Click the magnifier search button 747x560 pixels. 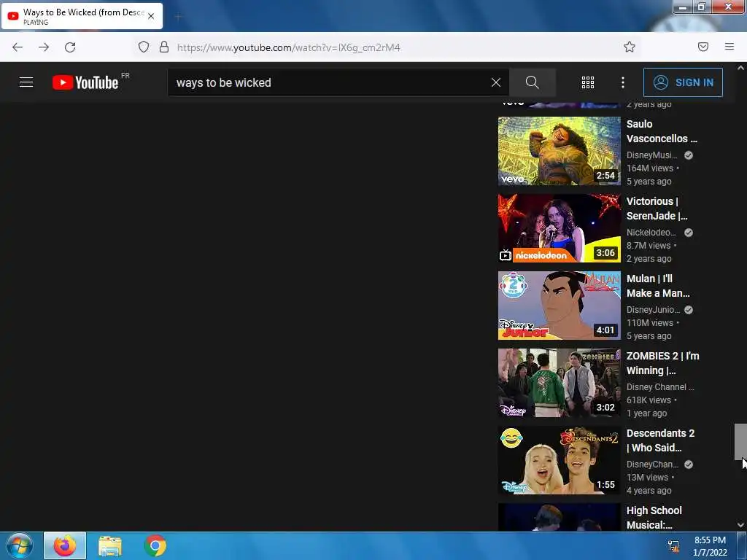coord(532,82)
